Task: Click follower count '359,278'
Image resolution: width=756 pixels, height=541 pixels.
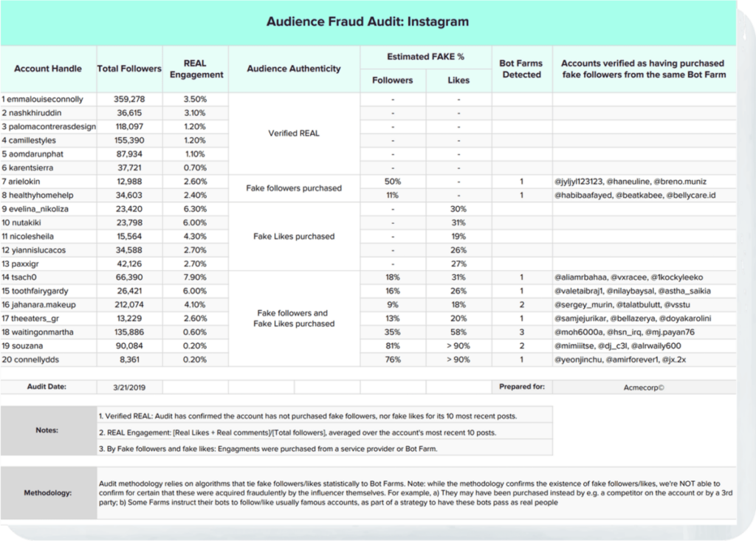Action: click(x=129, y=99)
